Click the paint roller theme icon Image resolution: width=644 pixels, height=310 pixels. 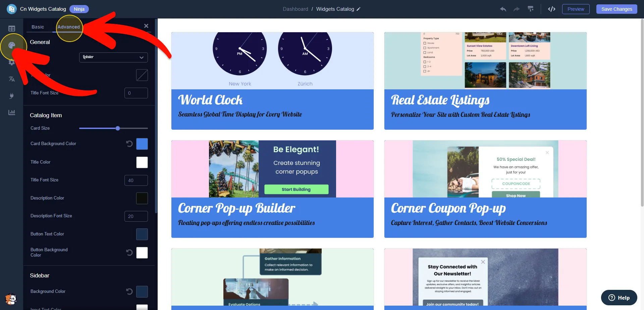click(x=531, y=9)
